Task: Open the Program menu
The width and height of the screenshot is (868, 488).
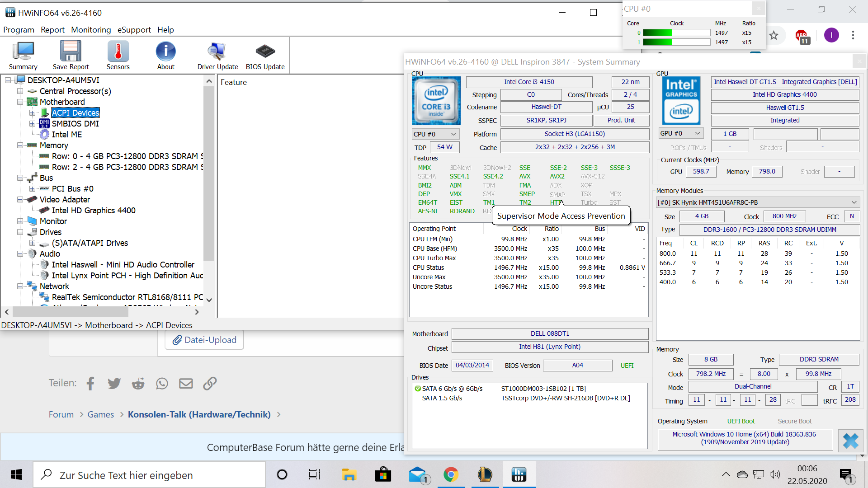Action: click(x=19, y=30)
